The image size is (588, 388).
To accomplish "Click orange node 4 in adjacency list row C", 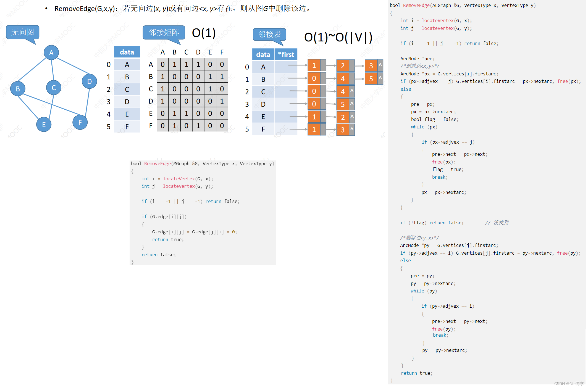I will click(x=343, y=91).
